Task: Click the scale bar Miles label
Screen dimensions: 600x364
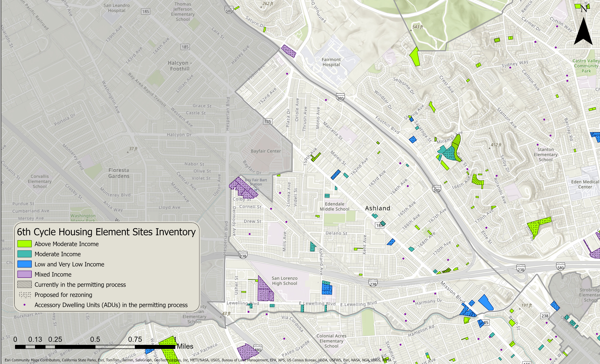Action: 185,346
